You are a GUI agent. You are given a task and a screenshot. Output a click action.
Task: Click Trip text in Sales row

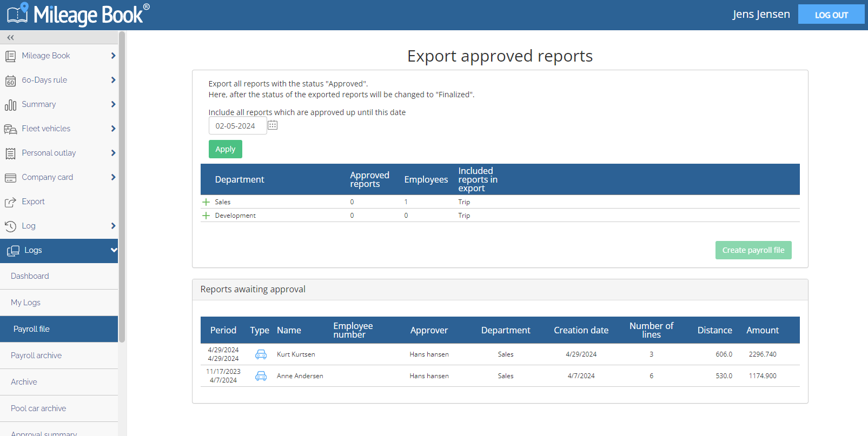(464, 202)
